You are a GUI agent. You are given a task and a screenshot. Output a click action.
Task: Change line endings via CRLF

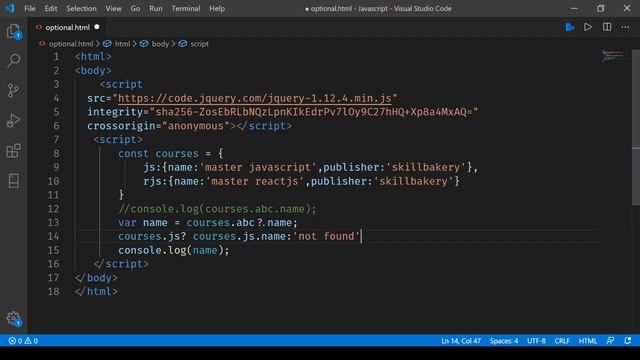pos(562,341)
